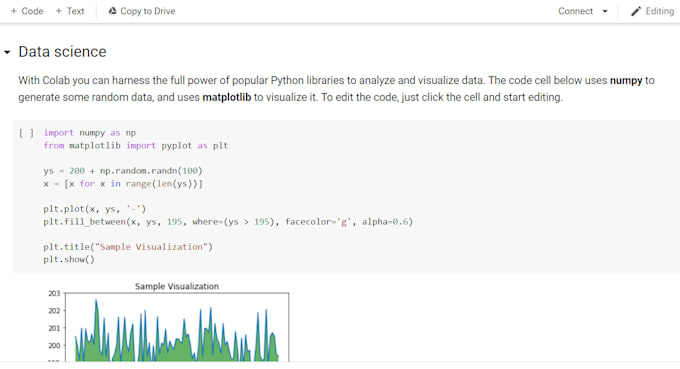Click the 201 y-axis label
680x369 pixels.
click(x=54, y=328)
